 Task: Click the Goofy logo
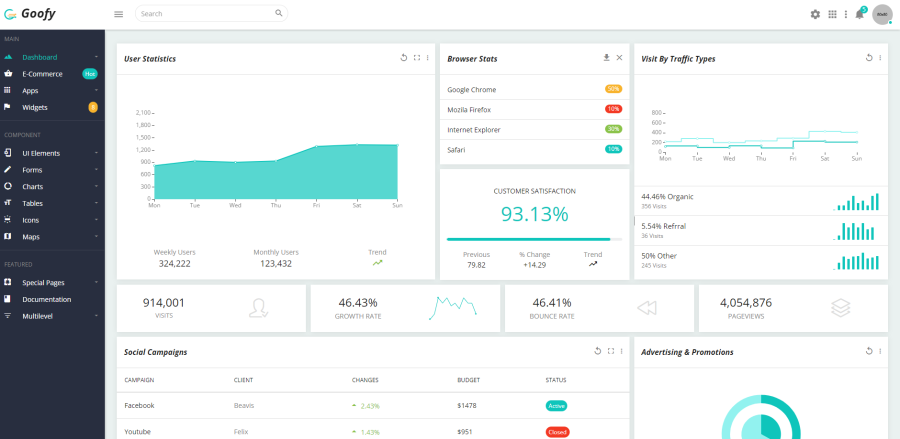[x=30, y=14]
